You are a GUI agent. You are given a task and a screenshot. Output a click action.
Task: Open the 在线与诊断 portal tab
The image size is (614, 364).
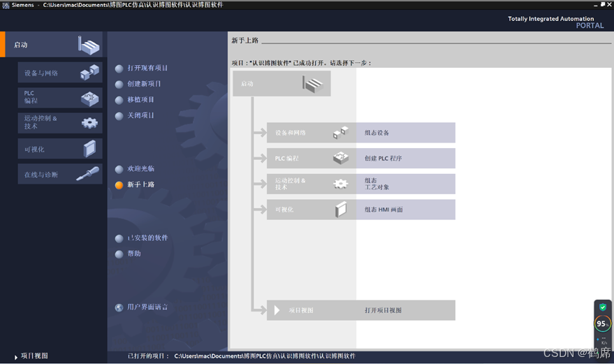pyautogui.click(x=60, y=174)
